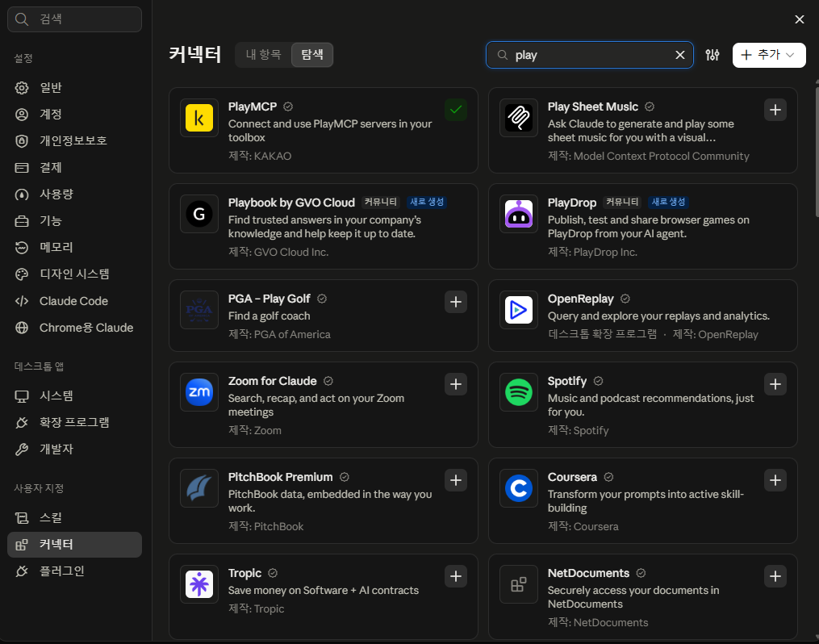Image resolution: width=819 pixels, height=644 pixels.
Task: Click the Spotify green logo
Action: pyautogui.click(x=519, y=392)
